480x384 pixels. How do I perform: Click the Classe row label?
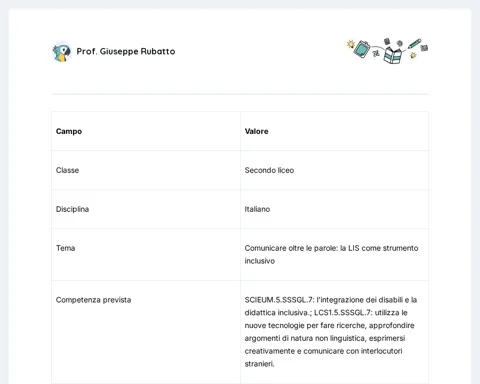pyautogui.click(x=67, y=170)
